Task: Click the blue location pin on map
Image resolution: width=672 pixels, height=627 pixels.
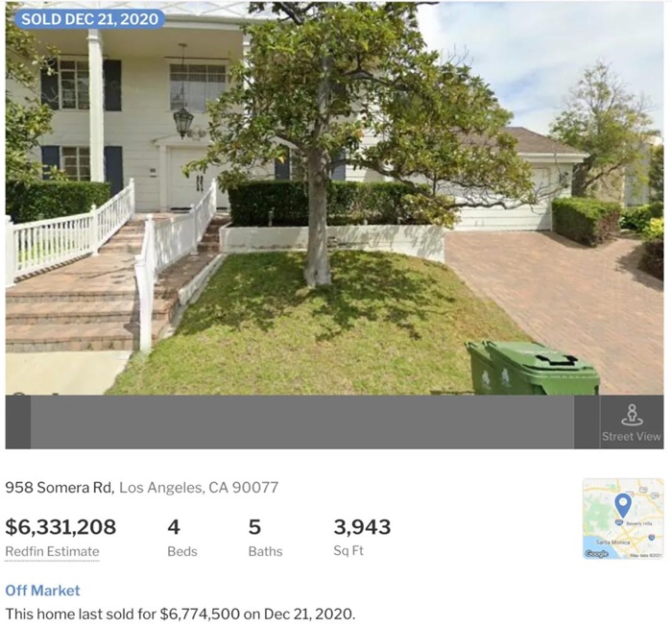Action: (623, 505)
